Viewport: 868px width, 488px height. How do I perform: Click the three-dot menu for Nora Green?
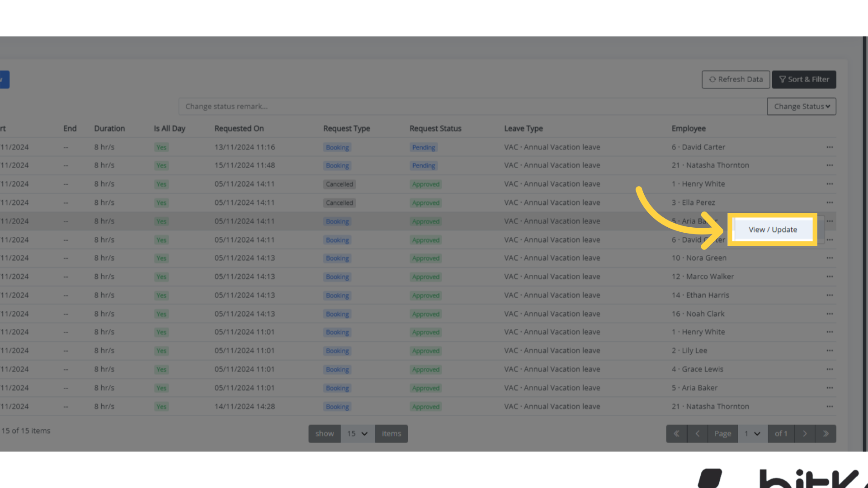(830, 258)
